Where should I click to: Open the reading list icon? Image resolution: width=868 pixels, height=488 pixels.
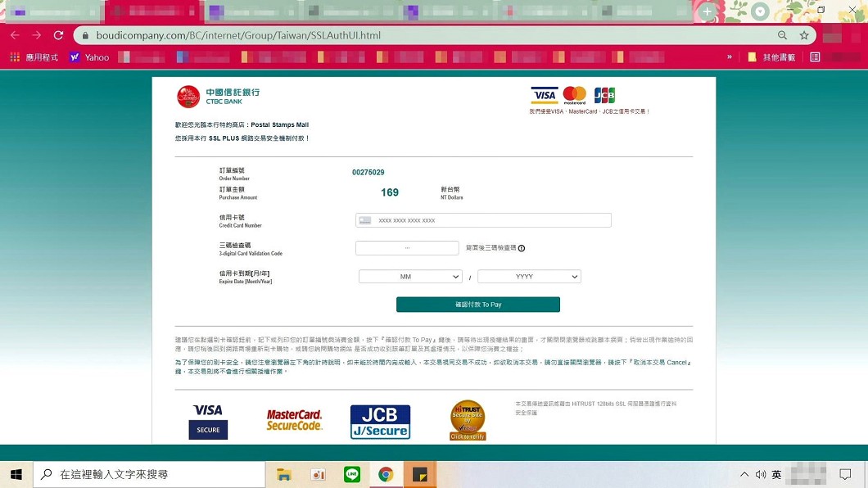815,57
